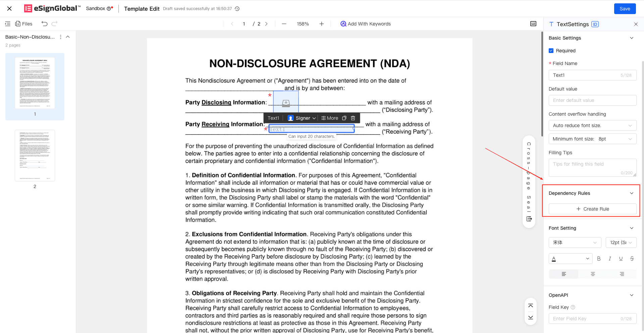644x333 pixels.
Task: Duplicate the Text1 field
Action: [344, 118]
